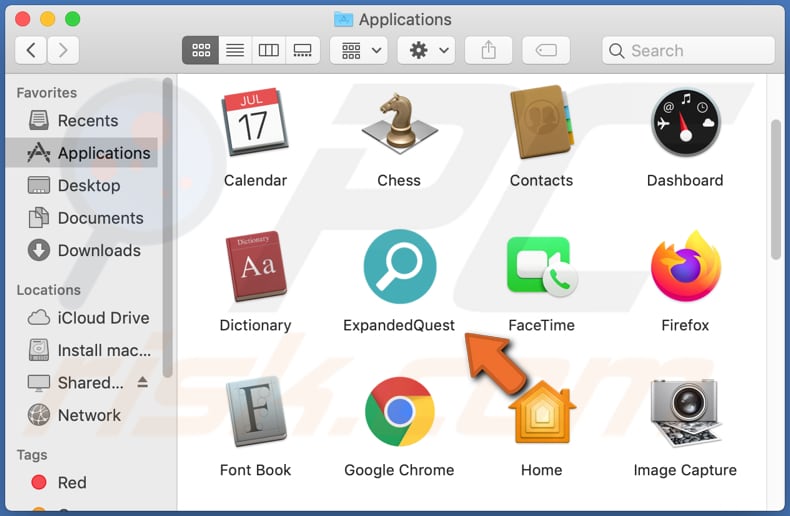Image resolution: width=790 pixels, height=516 pixels.
Task: Select the Firefox app icon
Action: tap(686, 266)
